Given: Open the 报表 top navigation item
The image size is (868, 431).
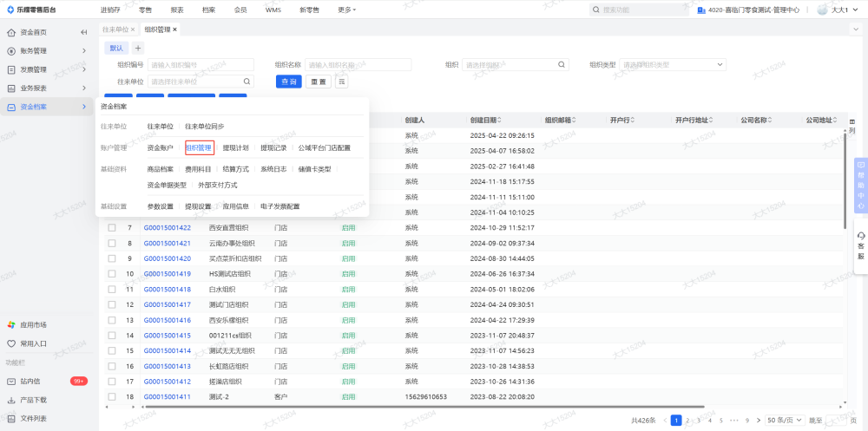Looking at the screenshot, I should click(x=177, y=10).
